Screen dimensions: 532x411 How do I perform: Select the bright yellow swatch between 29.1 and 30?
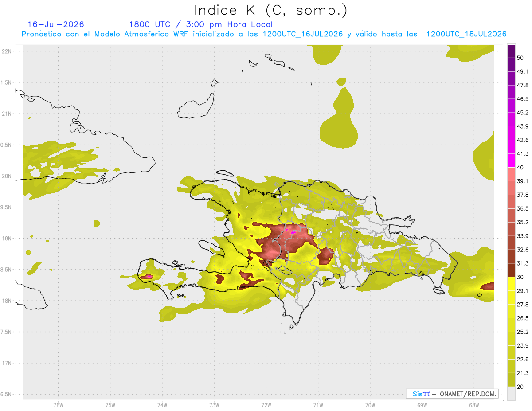coord(511,284)
